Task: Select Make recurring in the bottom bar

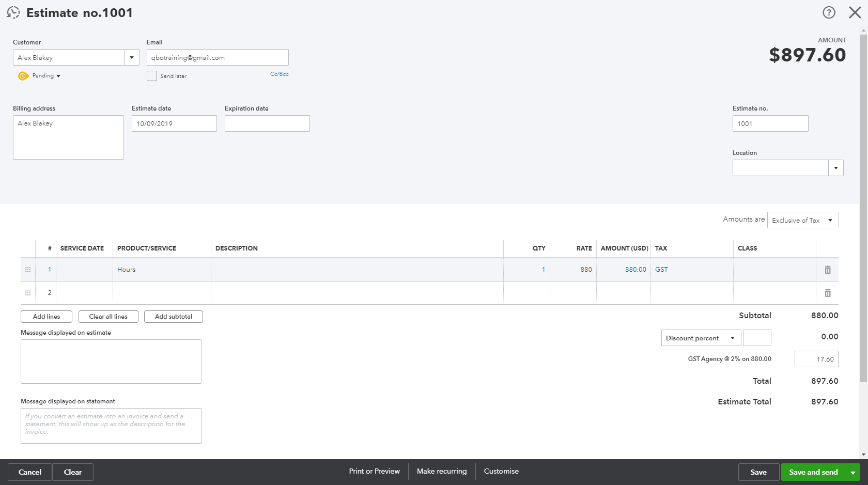Action: (x=442, y=471)
